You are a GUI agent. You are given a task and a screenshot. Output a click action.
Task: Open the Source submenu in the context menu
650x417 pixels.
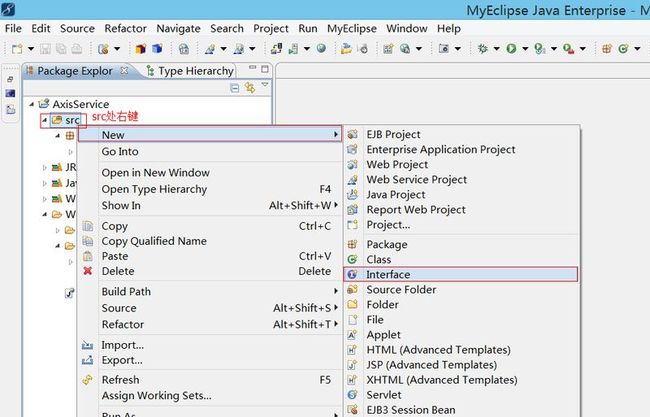(210, 308)
